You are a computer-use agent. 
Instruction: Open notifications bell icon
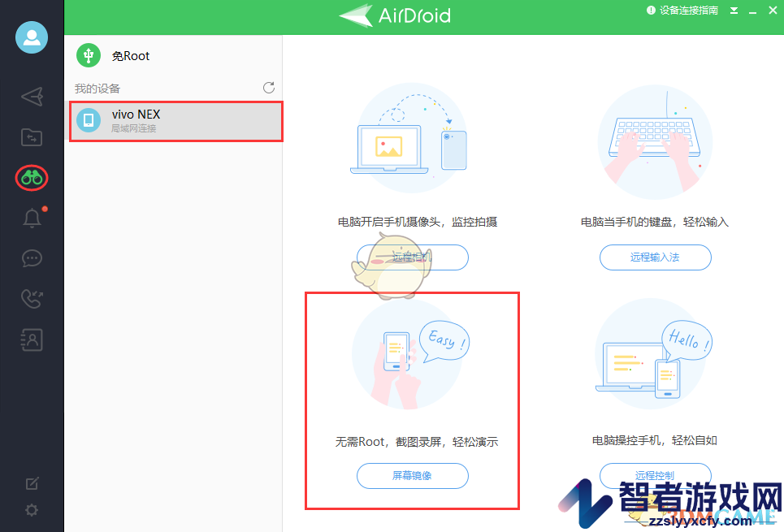tap(32, 218)
